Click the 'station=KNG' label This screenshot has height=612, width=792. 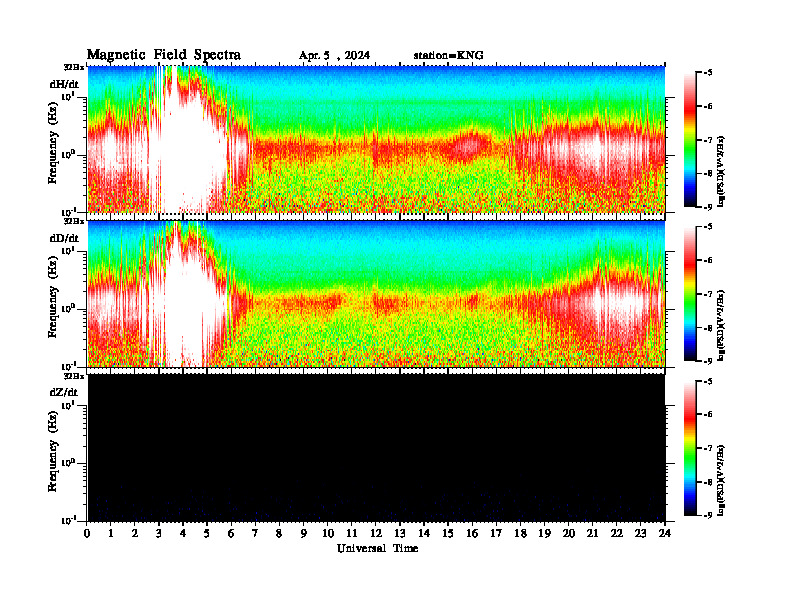click(449, 56)
